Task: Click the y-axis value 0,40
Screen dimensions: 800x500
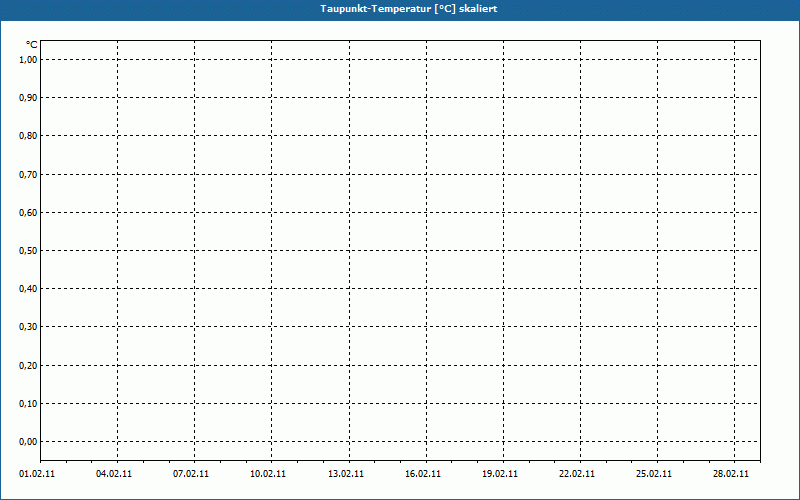Action: pos(28,289)
